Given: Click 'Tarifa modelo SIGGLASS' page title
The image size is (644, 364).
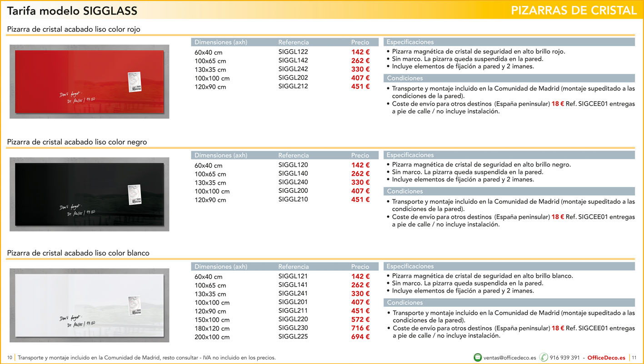Looking at the screenshot, I should [72, 11].
